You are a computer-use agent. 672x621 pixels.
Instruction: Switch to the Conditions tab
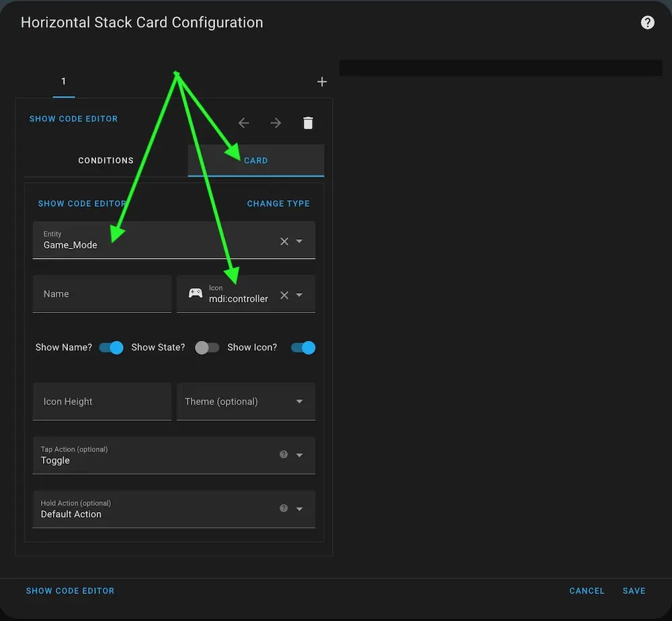click(106, 160)
